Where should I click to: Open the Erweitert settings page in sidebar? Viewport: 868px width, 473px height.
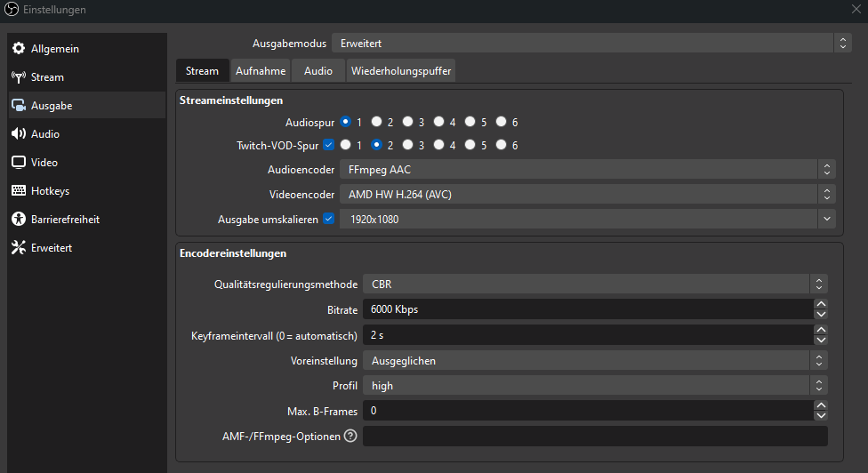87,248
